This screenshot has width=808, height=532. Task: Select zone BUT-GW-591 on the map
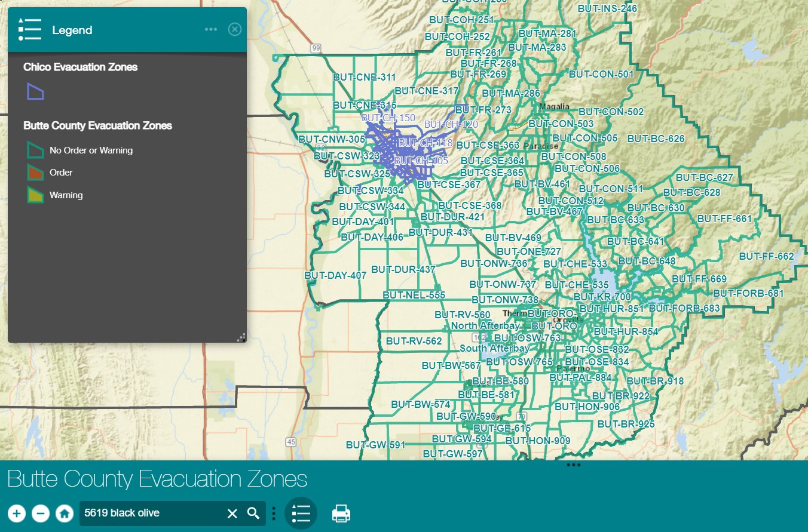pyautogui.click(x=376, y=445)
